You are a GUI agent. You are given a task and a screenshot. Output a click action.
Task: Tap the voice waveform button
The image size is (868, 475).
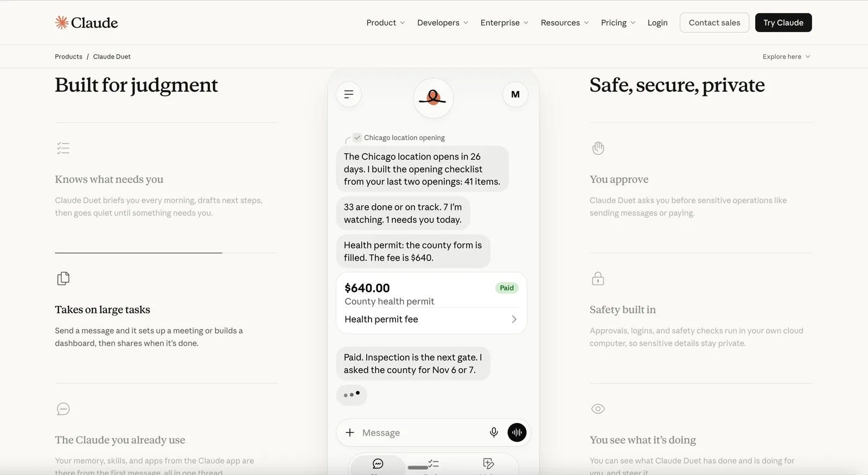517,432
